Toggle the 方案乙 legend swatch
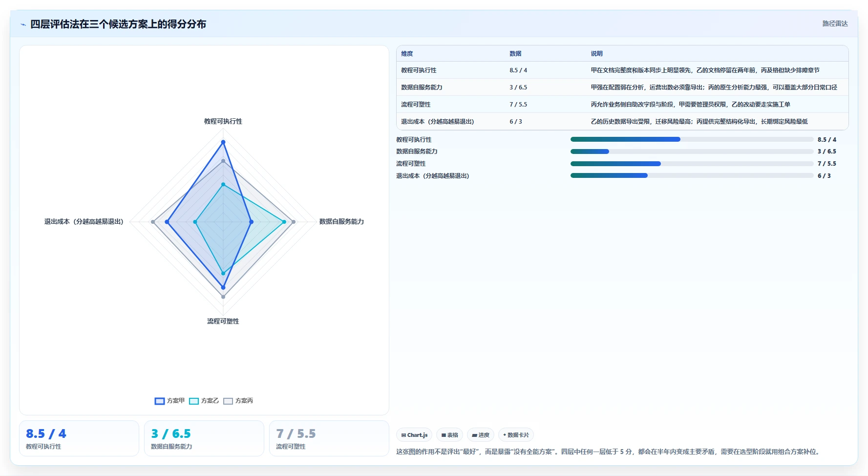 (x=194, y=401)
